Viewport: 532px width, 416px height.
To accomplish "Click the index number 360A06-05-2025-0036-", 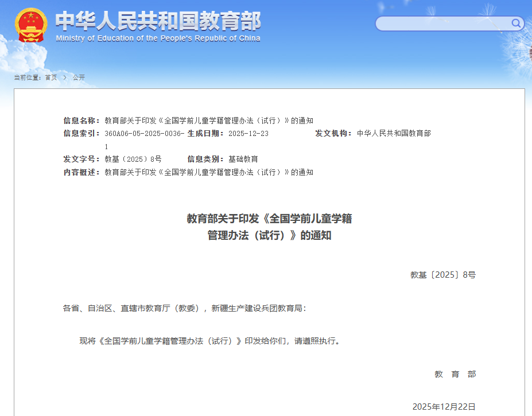I will tap(144, 134).
